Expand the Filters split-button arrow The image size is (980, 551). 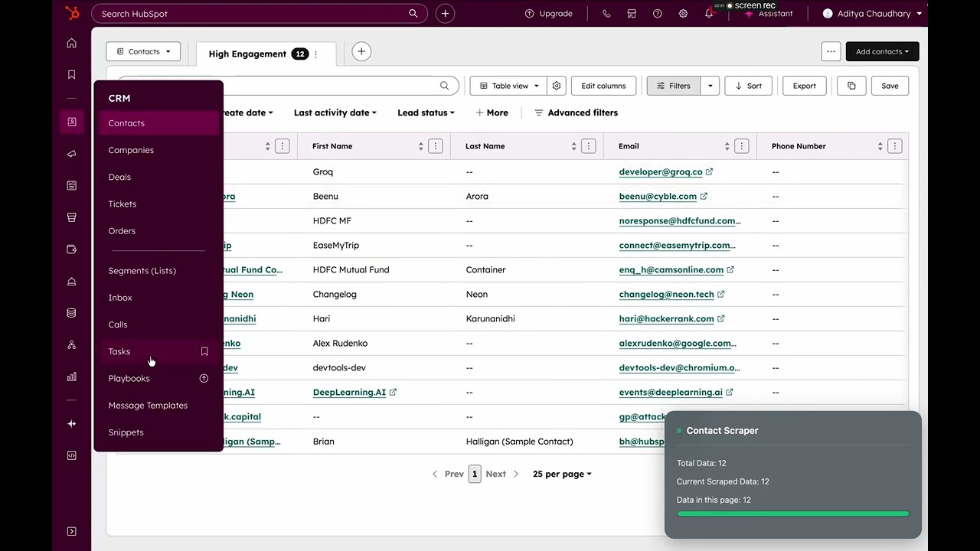(710, 86)
